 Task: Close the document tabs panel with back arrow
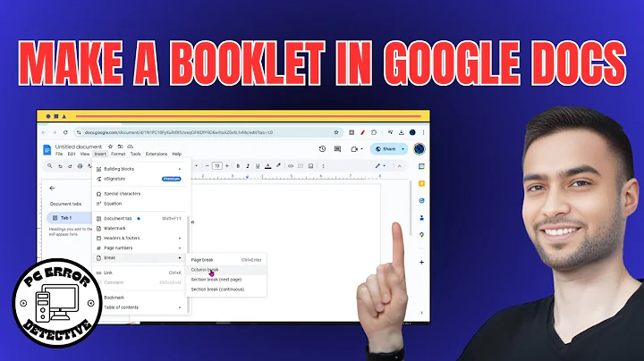pyautogui.click(x=52, y=188)
